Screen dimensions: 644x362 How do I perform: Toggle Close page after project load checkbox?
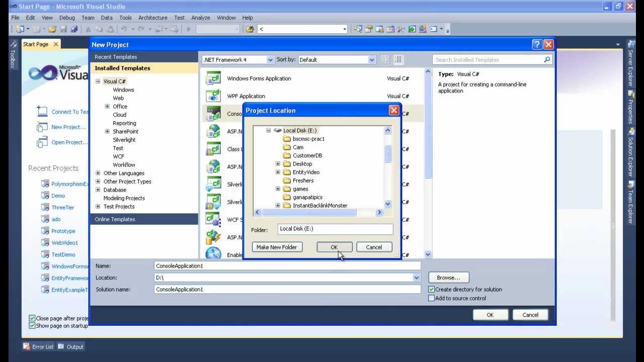click(x=32, y=318)
